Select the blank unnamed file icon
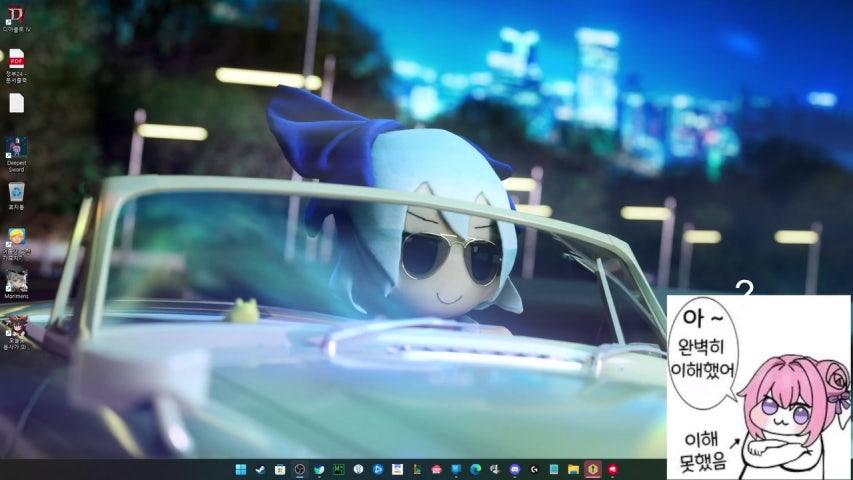 tap(16, 102)
